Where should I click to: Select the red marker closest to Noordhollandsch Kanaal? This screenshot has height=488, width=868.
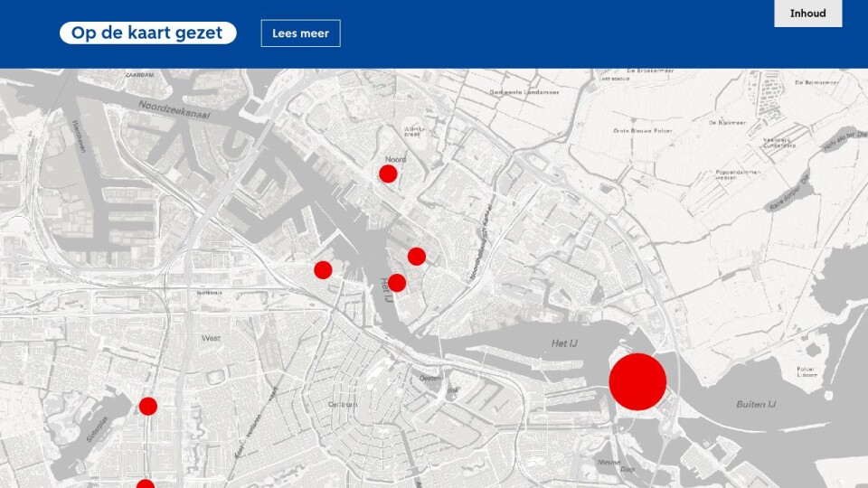point(416,257)
